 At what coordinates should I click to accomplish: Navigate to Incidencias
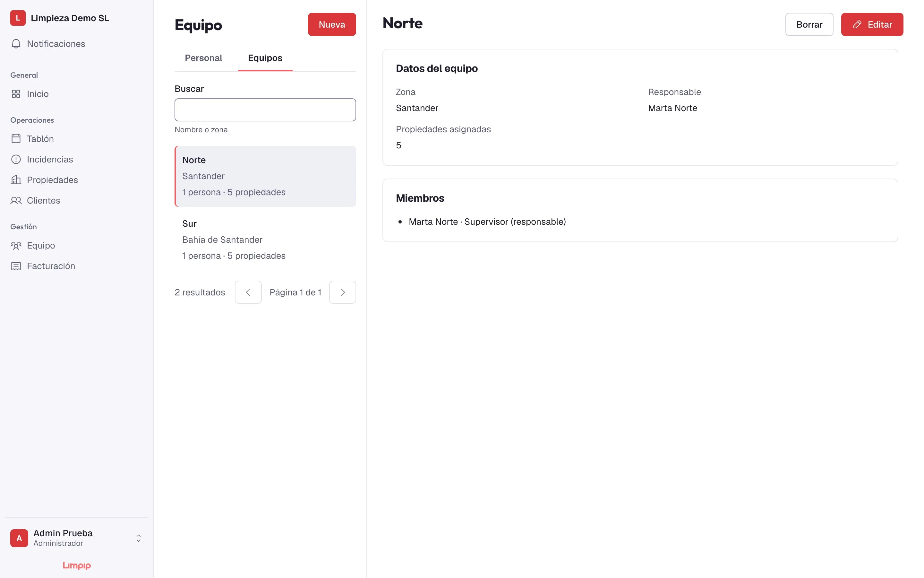pos(76,159)
